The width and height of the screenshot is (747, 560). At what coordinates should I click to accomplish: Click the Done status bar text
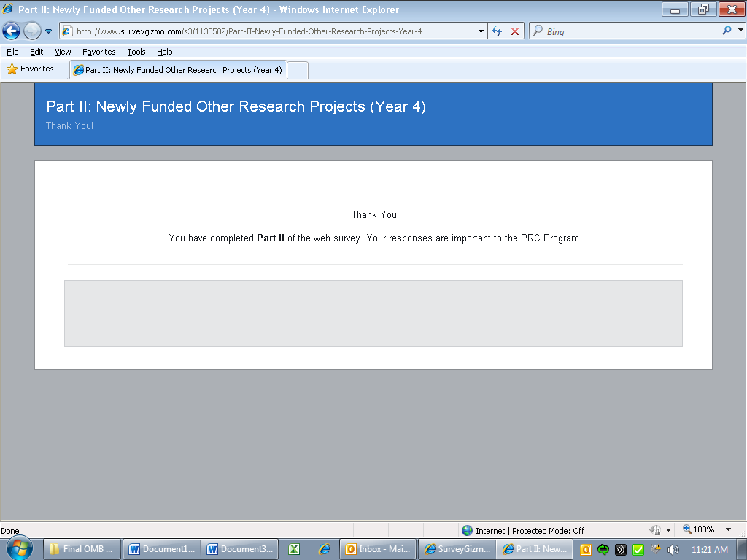10,531
